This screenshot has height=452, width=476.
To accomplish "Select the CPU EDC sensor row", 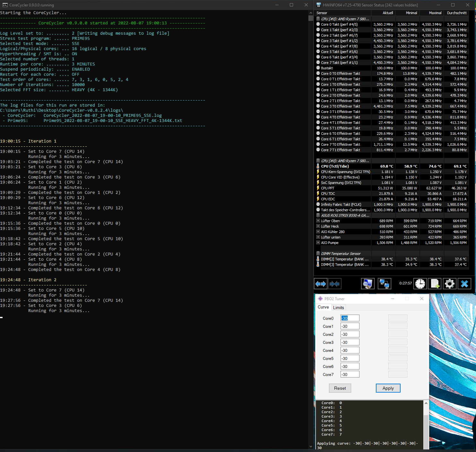I will [392, 199].
